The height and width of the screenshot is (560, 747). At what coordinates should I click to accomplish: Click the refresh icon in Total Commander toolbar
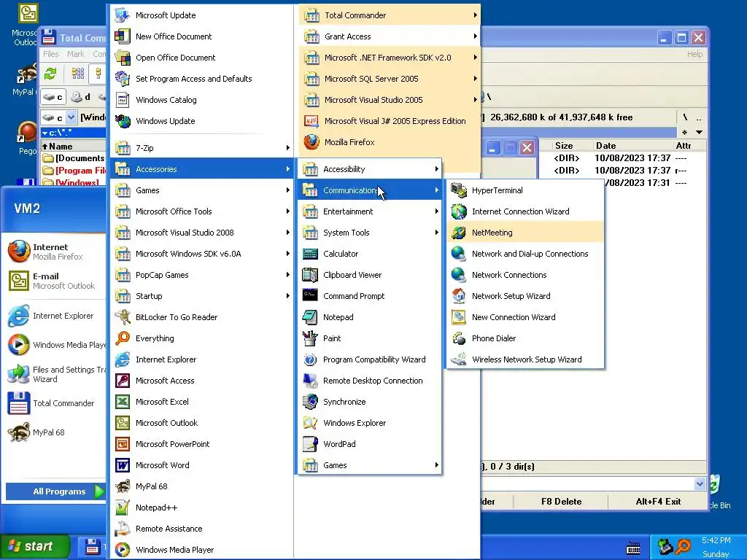50,74
